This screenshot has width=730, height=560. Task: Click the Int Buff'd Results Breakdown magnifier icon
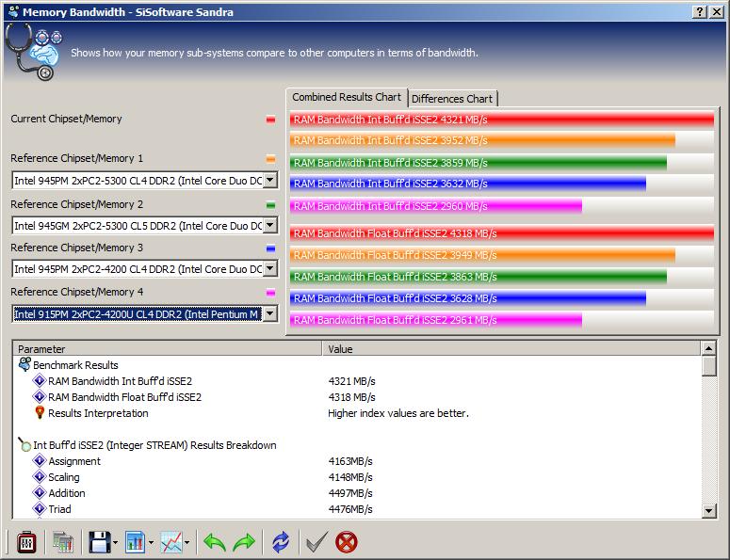pyautogui.click(x=24, y=444)
